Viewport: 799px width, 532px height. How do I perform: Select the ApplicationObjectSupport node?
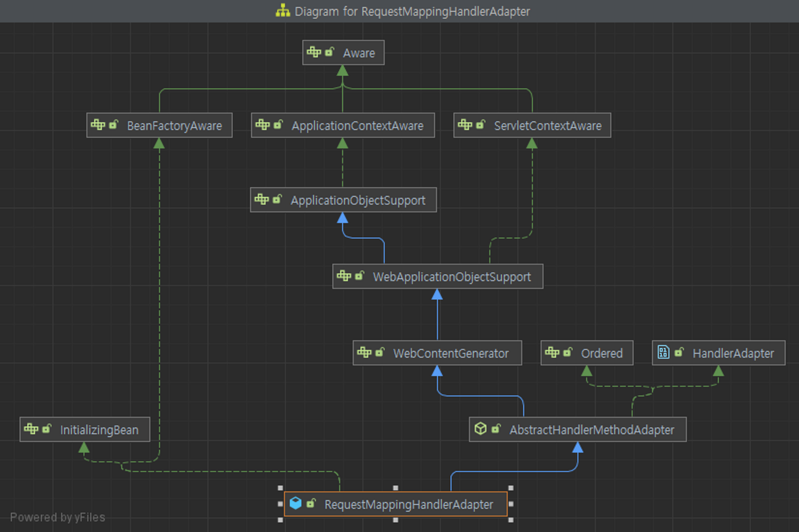(358, 200)
